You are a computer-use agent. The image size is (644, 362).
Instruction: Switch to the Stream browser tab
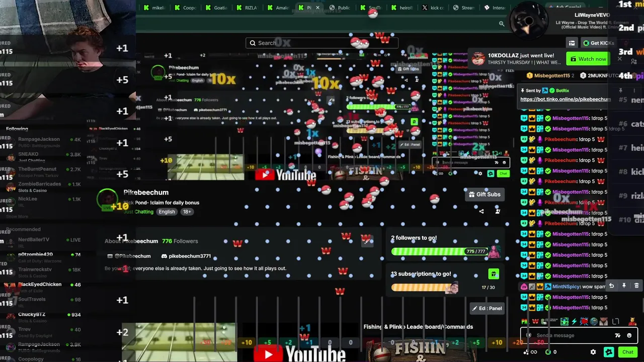(464, 8)
